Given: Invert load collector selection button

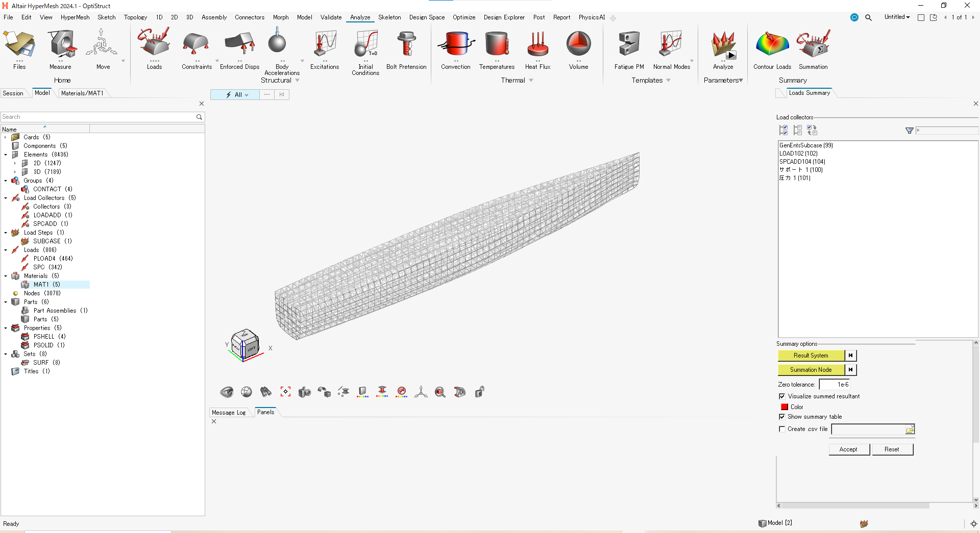Looking at the screenshot, I should [812, 130].
